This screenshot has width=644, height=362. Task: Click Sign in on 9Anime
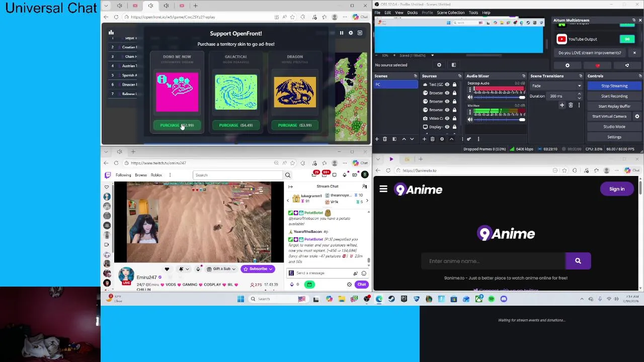point(617,189)
